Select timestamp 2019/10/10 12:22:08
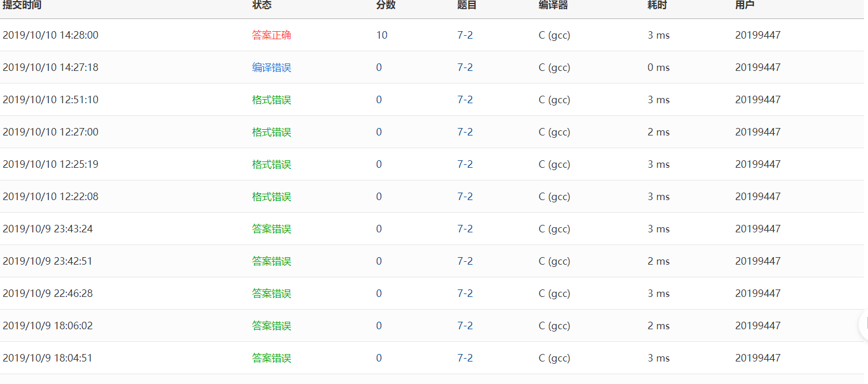 pos(51,197)
